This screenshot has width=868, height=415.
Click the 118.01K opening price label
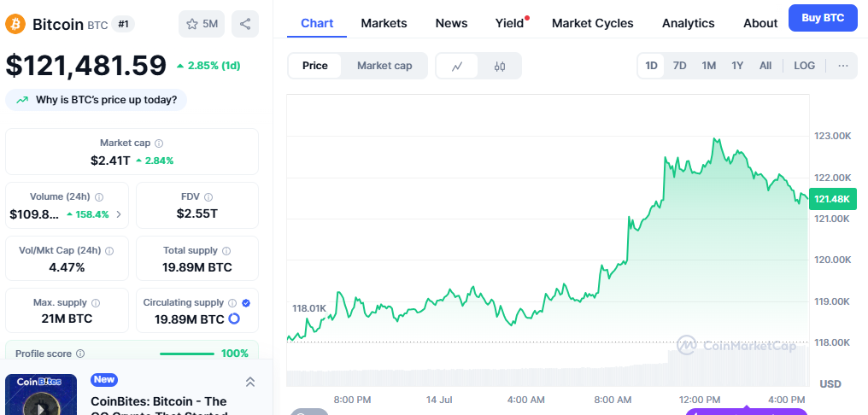point(309,308)
